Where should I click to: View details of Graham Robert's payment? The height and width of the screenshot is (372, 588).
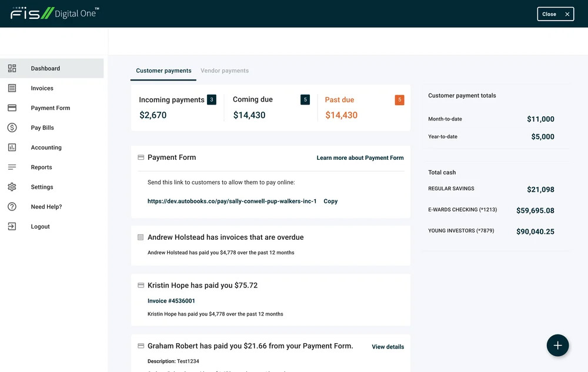pyautogui.click(x=387, y=347)
